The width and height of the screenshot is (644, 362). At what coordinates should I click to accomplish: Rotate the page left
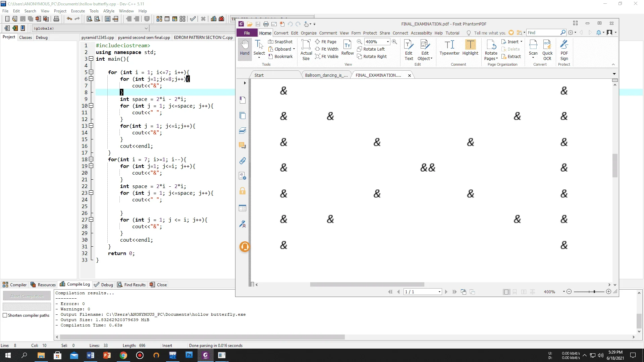[x=371, y=49]
